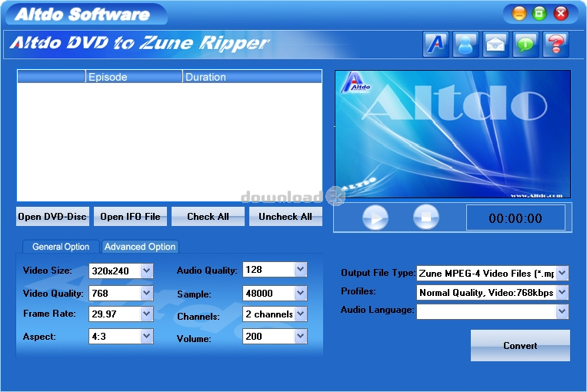Start ripping with the Convert button

coord(520,345)
